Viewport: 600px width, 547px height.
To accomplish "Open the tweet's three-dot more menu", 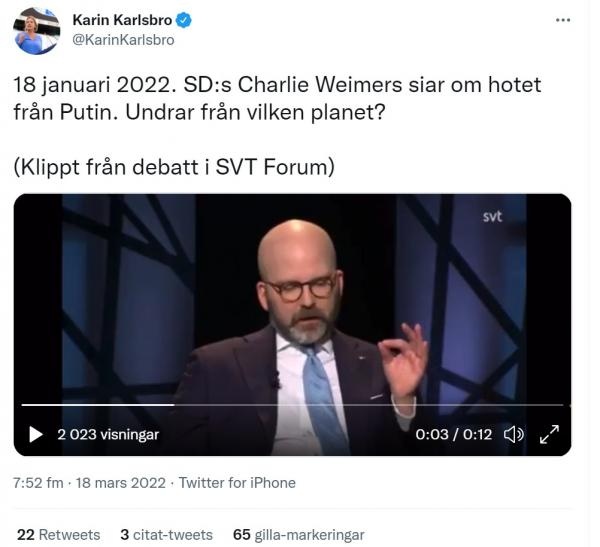I will (x=562, y=20).
